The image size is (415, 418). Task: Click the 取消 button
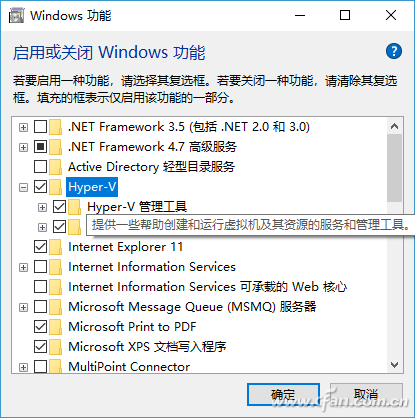coord(366,395)
